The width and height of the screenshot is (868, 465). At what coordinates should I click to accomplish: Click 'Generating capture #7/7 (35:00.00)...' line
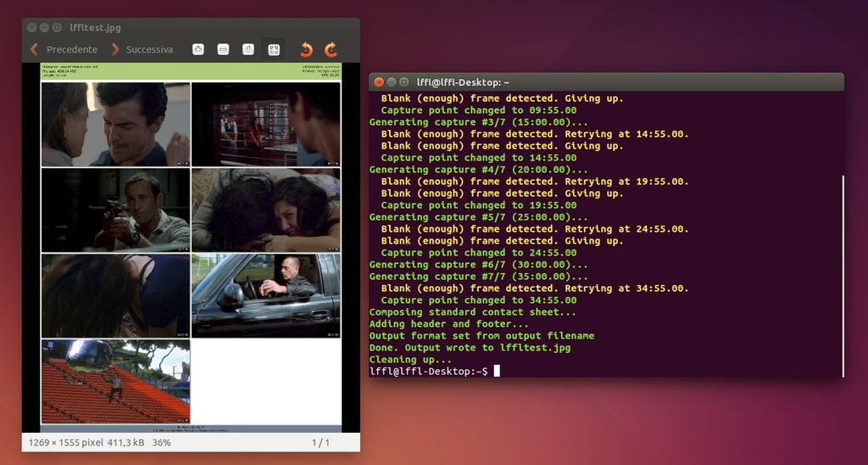pos(479,277)
